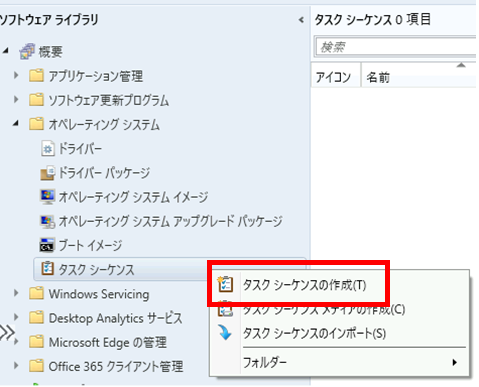Click the タスク シーケンスのインポート blue arrow icon

click(x=225, y=333)
